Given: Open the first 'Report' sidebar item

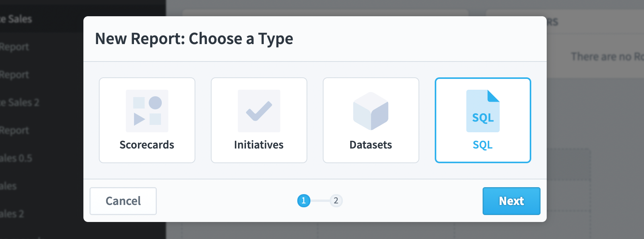Looking at the screenshot, I should [14, 47].
